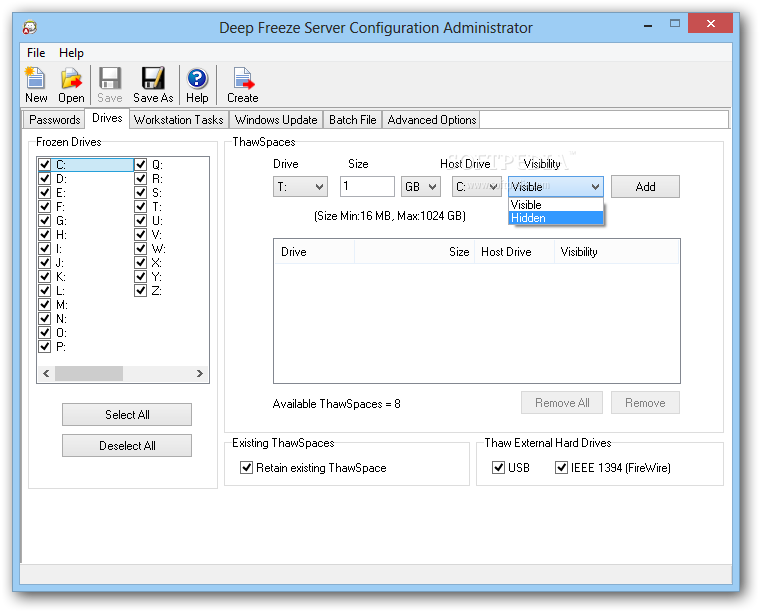Image resolution: width=760 pixels, height=612 pixels.
Task: Switch to the Workstation Tasks tab
Action: coord(178,120)
